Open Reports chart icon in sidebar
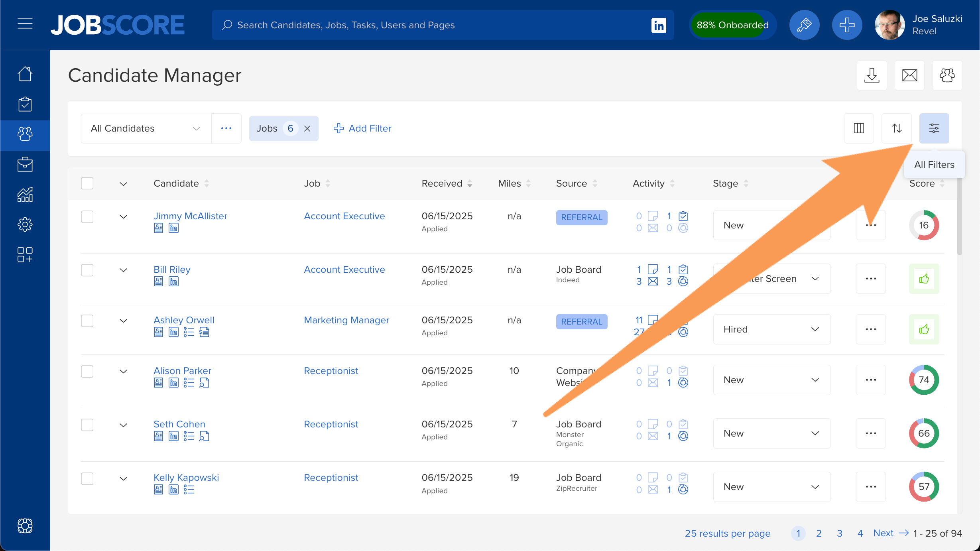The height and width of the screenshot is (551, 980). click(25, 195)
